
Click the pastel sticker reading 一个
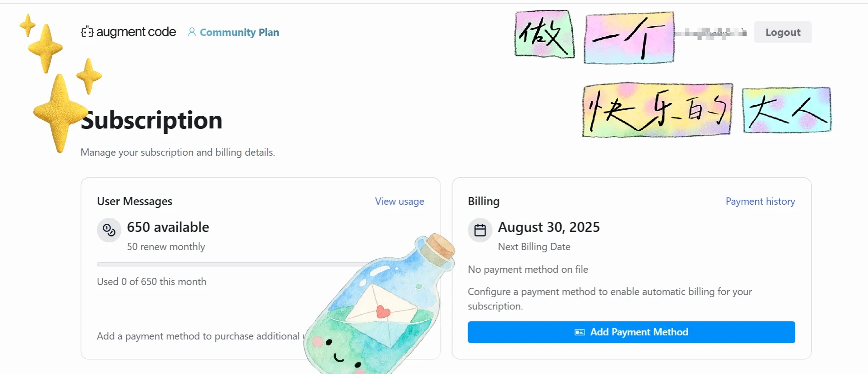pos(629,38)
